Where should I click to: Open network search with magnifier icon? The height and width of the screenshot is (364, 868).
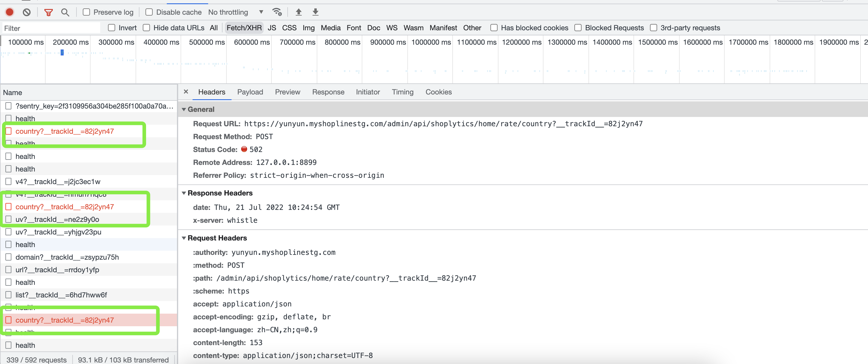(65, 13)
